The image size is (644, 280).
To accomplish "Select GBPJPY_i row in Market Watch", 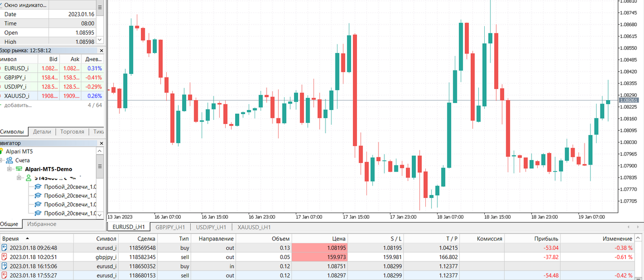I will [x=52, y=77].
